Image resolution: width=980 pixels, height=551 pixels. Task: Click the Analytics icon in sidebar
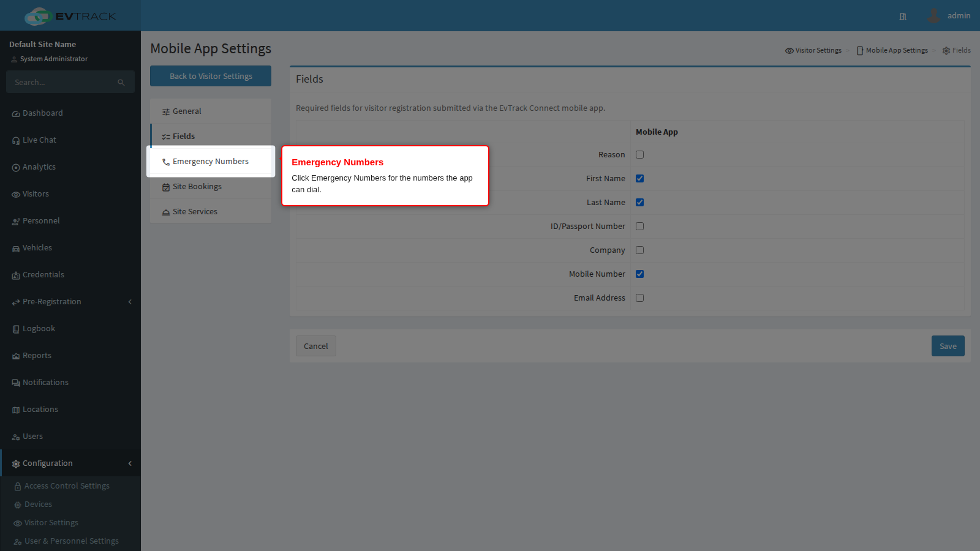pos(16,168)
